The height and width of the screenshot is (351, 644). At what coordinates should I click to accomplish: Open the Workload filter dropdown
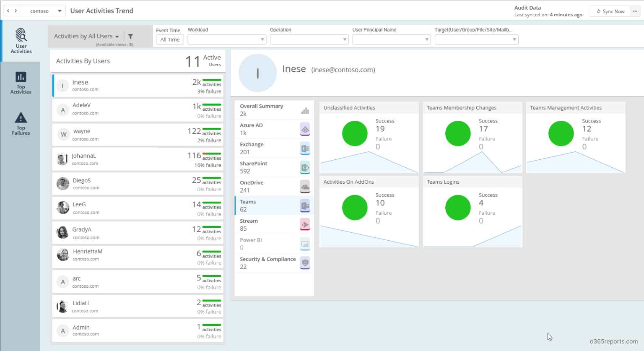[226, 39]
